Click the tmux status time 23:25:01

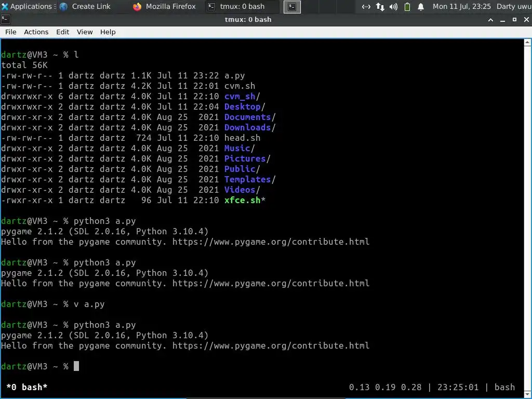(x=458, y=387)
